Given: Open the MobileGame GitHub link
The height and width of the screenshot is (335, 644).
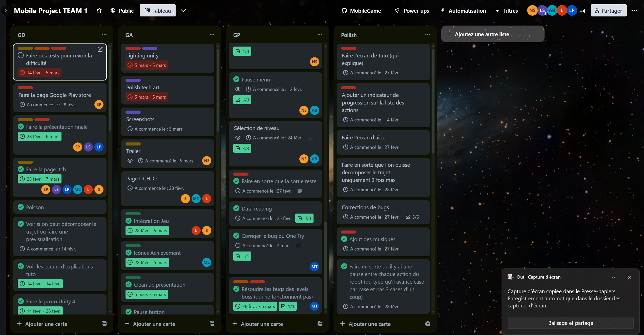Looking at the screenshot, I should 361,10.
